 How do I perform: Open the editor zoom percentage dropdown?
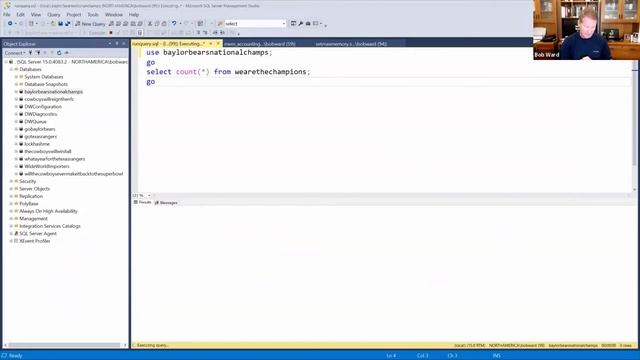coord(149,196)
